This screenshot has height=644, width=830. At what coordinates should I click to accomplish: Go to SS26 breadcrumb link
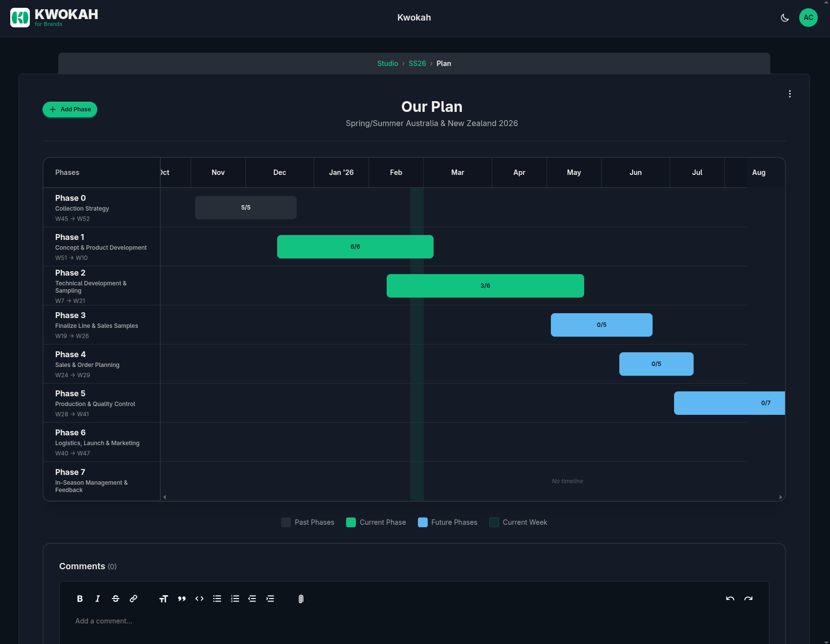[417, 64]
